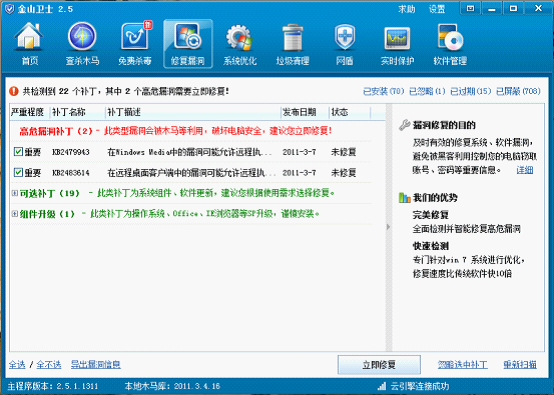
Task: Select the KB2483614 patch name
Action: coord(71,173)
